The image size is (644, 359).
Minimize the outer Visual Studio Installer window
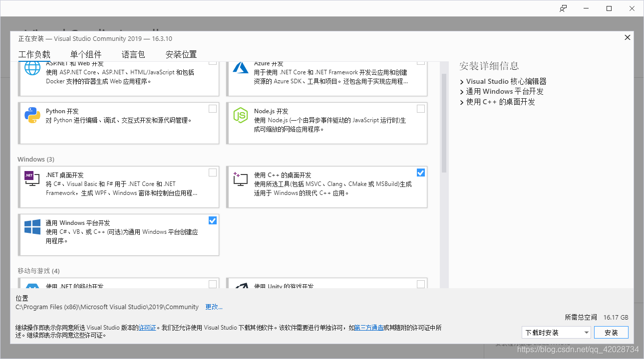point(586,8)
